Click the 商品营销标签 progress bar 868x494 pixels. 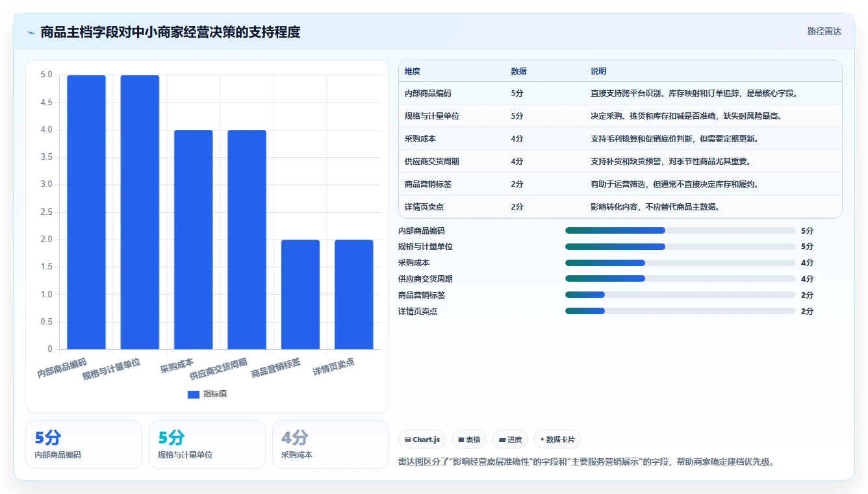pos(680,295)
